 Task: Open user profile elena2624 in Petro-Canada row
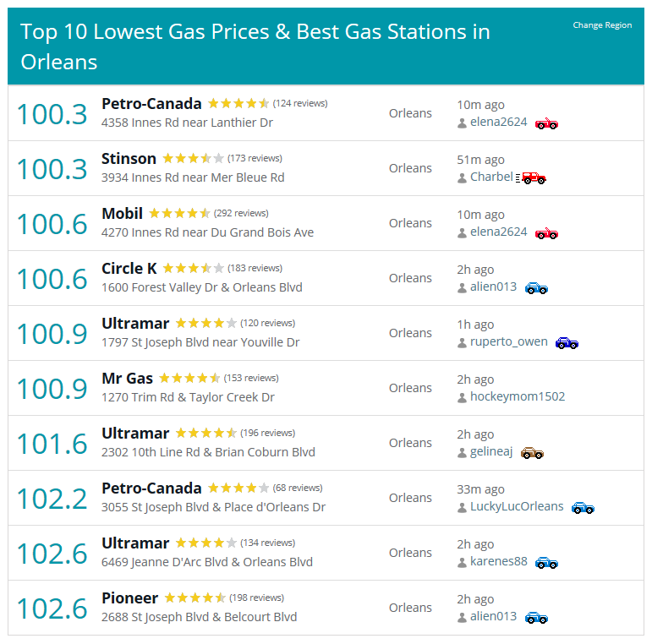tap(499, 122)
